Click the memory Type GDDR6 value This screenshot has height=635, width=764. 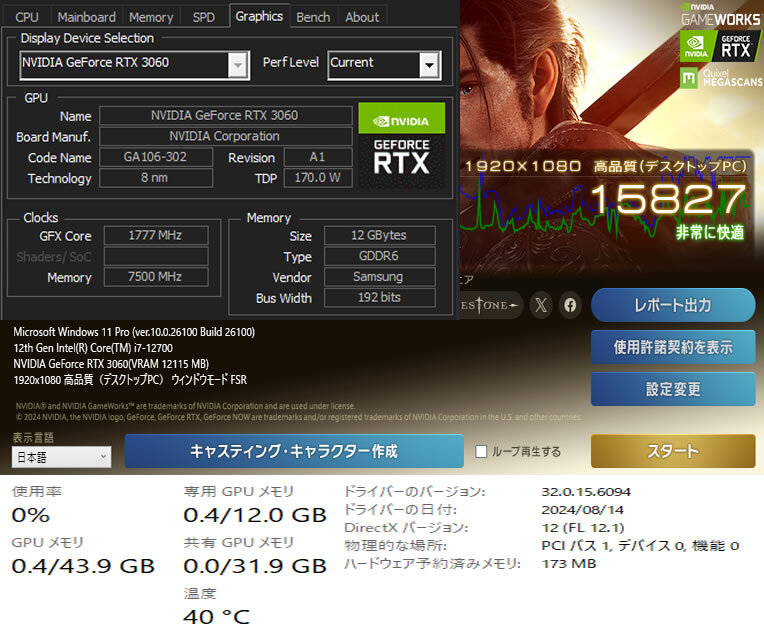tap(380, 256)
